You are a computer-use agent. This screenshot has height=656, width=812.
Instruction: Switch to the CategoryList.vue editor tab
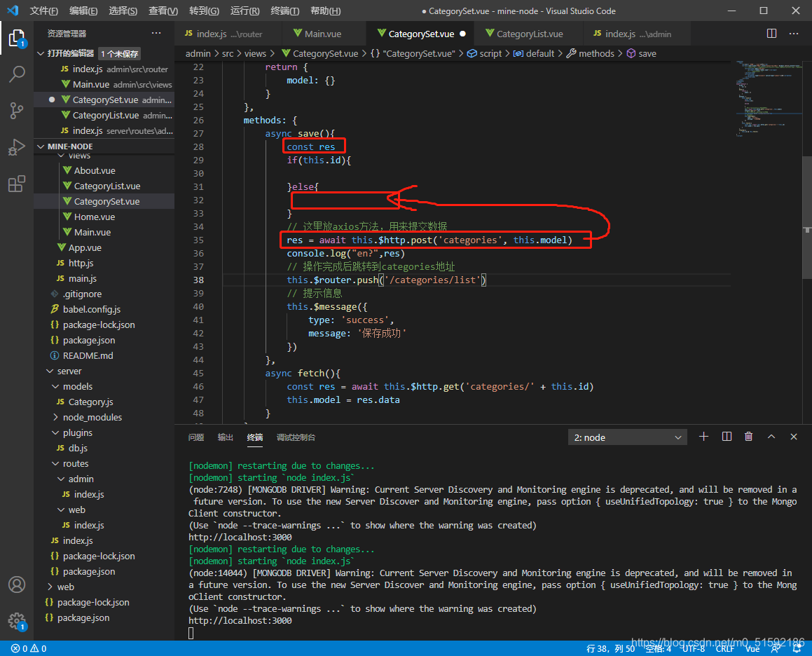(529, 34)
